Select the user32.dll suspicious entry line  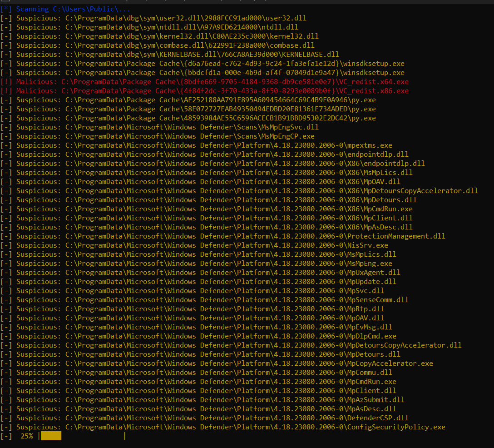coord(153,18)
